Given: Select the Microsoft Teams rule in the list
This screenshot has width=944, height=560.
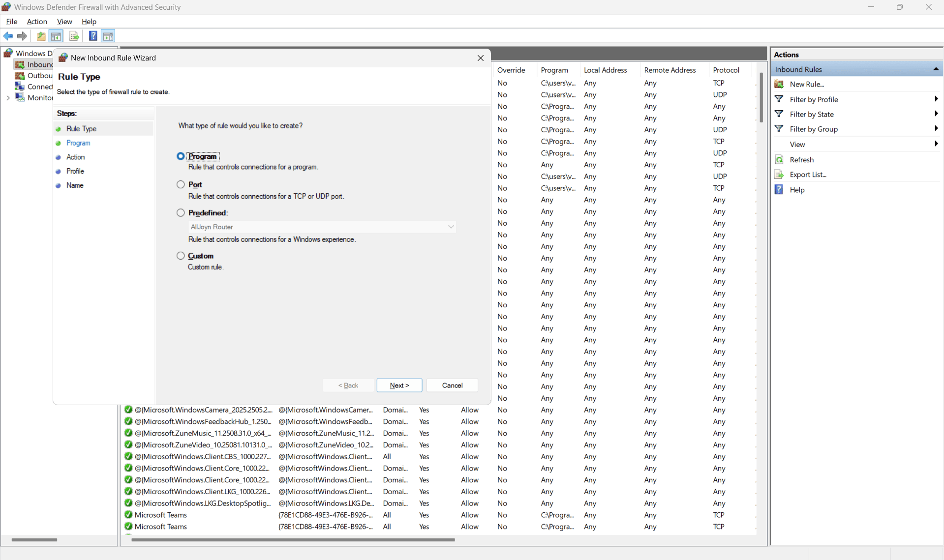Looking at the screenshot, I should pos(161,515).
